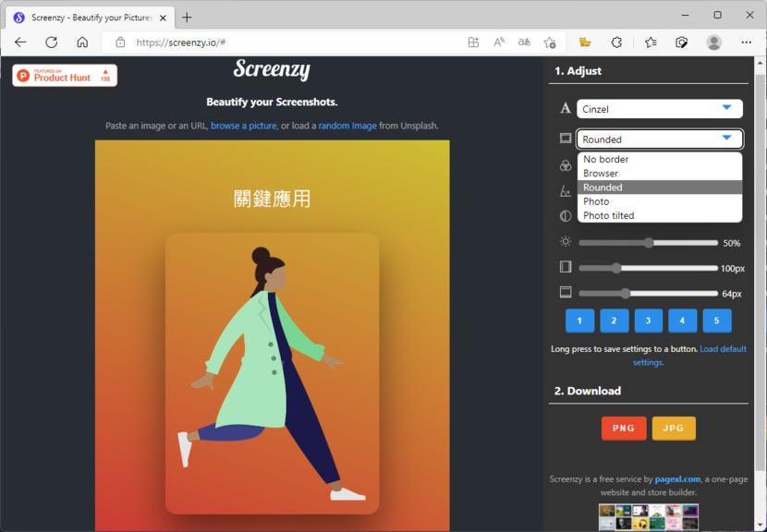Close the Screenzy tab
The width and height of the screenshot is (767, 532).
pos(163,18)
